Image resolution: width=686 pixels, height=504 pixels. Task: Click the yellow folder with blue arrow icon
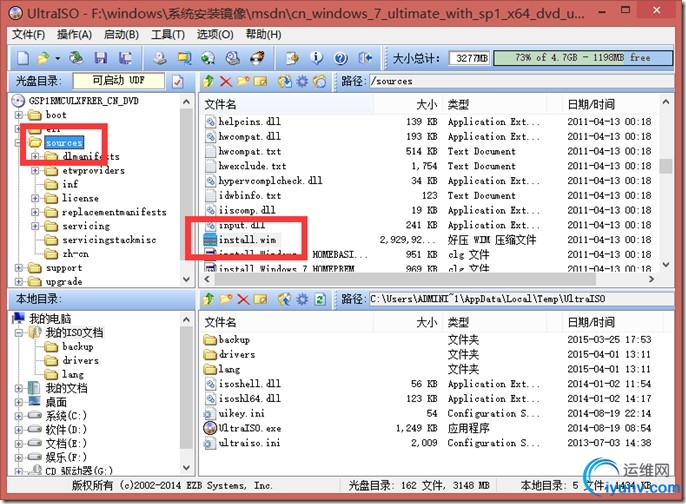(x=184, y=58)
